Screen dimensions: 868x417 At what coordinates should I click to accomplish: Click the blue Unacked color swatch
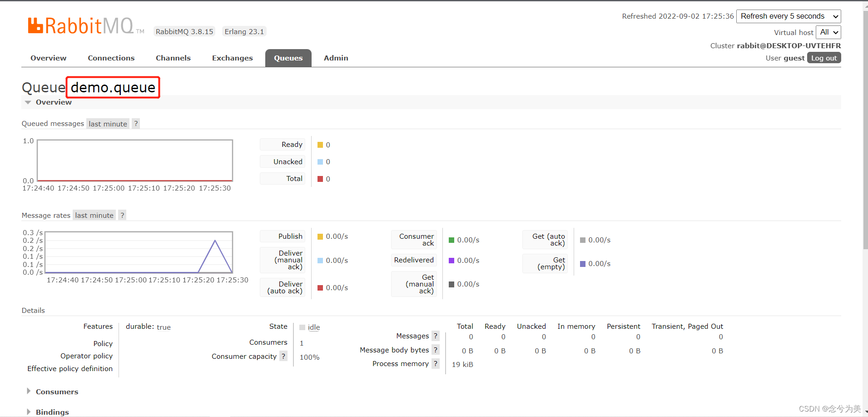coord(320,162)
